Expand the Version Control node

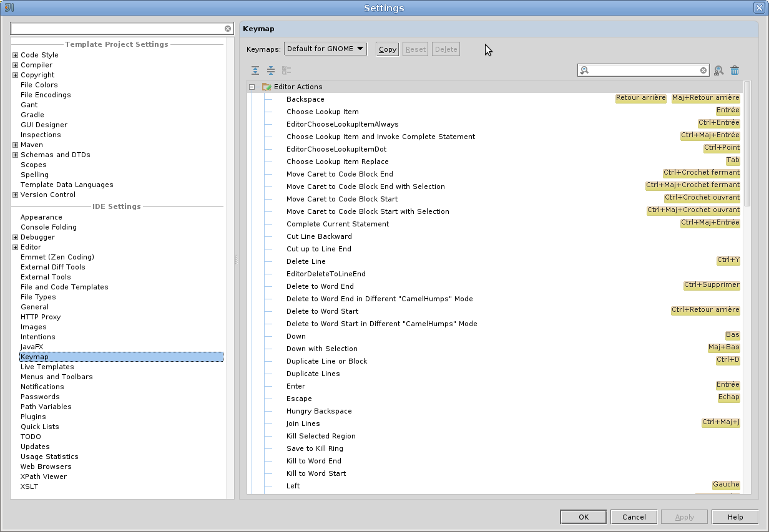pos(15,195)
